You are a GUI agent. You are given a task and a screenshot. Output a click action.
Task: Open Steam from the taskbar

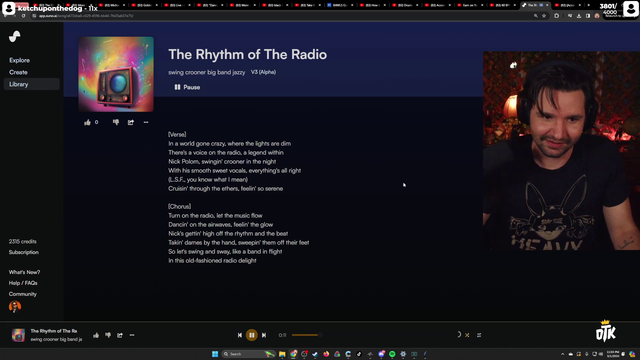tap(315, 354)
